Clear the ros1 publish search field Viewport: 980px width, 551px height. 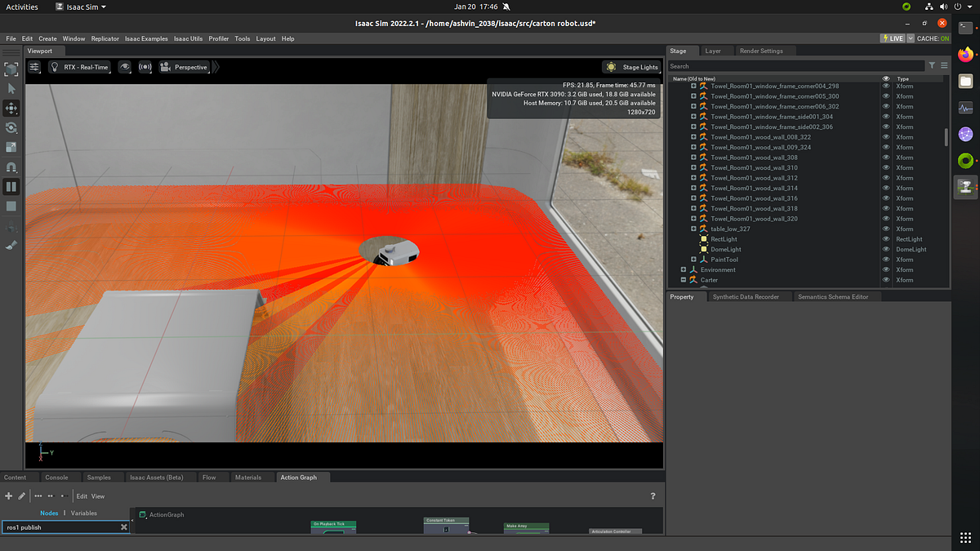(124, 527)
